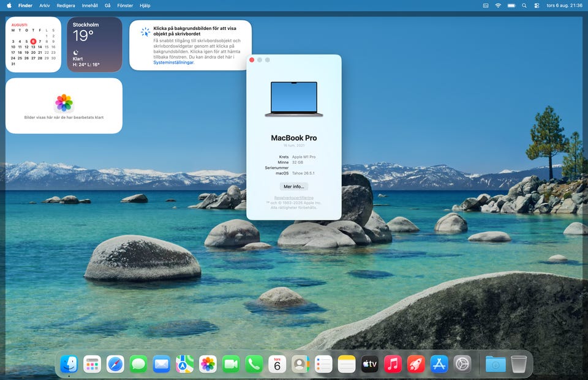Click the Tahoe 26.5.1 macOS version
The width and height of the screenshot is (588, 380).
(303, 174)
